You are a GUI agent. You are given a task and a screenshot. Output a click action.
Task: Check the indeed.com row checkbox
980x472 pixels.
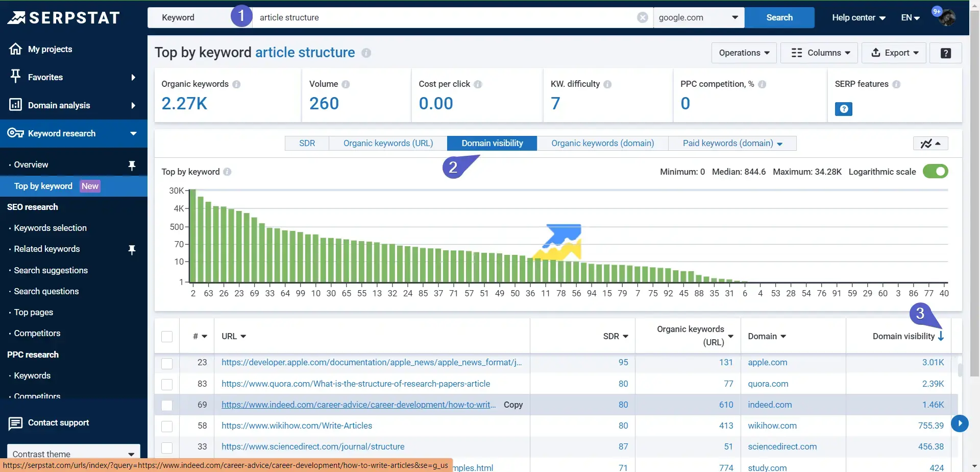pyautogui.click(x=167, y=406)
